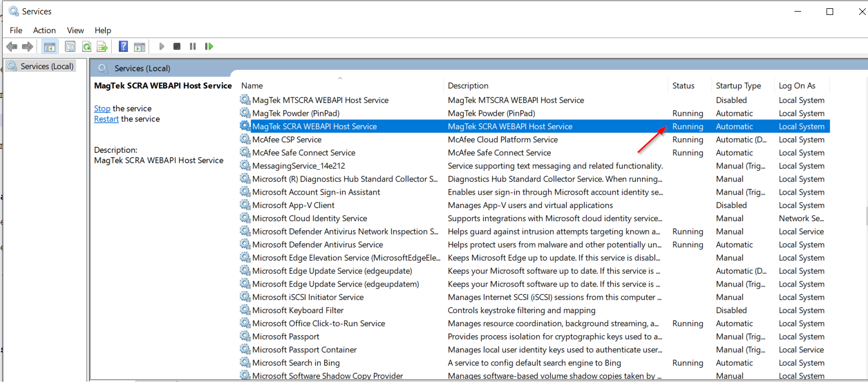Click the Restart Service toolbar icon
The width and height of the screenshot is (868, 385).
[209, 46]
